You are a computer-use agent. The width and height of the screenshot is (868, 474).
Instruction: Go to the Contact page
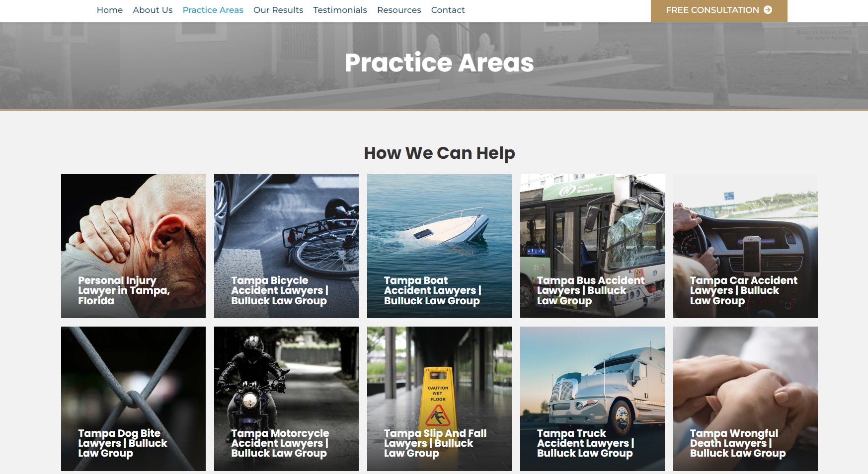tap(448, 10)
